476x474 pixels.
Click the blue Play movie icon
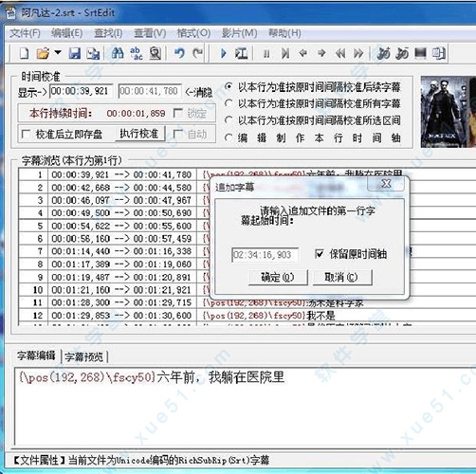tap(224, 53)
